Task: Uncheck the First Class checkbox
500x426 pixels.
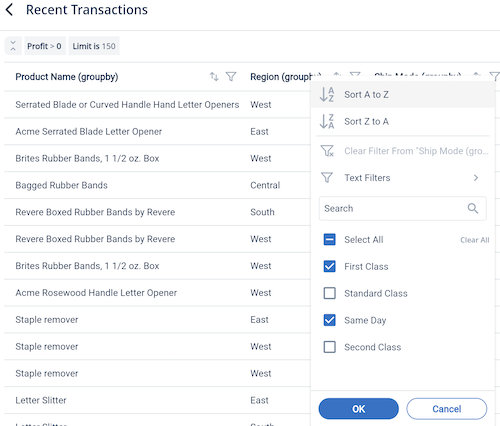Action: point(330,266)
